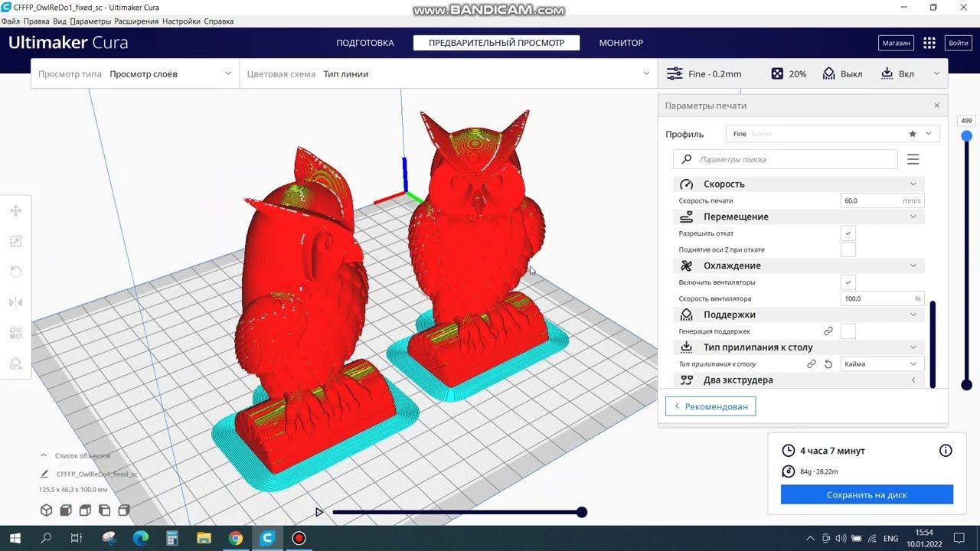Click the search magnifier in settings
This screenshot has height=551, width=980.
point(687,159)
